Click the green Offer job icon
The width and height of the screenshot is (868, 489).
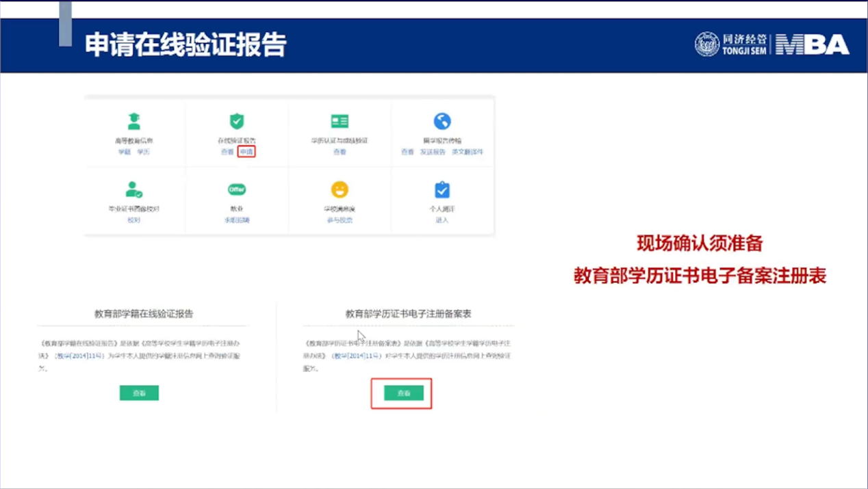(237, 189)
